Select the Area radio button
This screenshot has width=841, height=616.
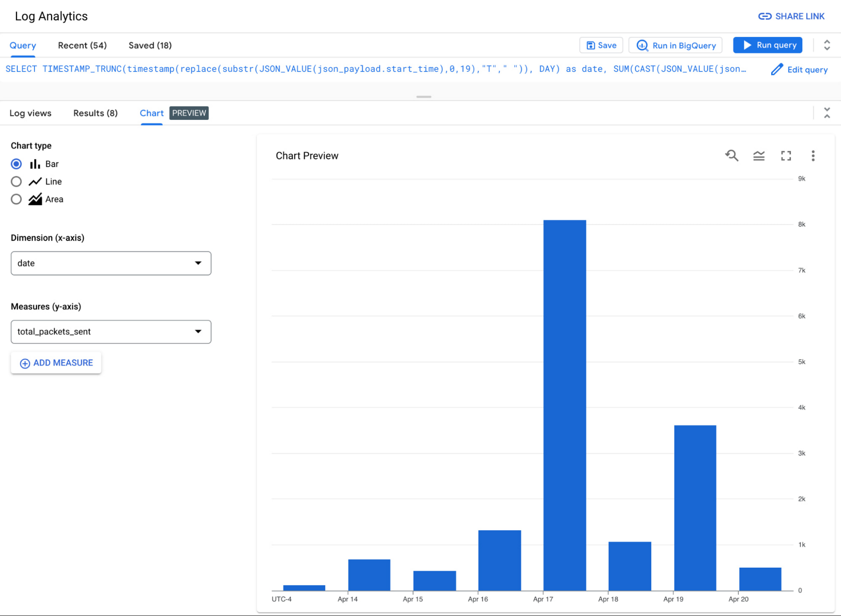[x=16, y=199]
